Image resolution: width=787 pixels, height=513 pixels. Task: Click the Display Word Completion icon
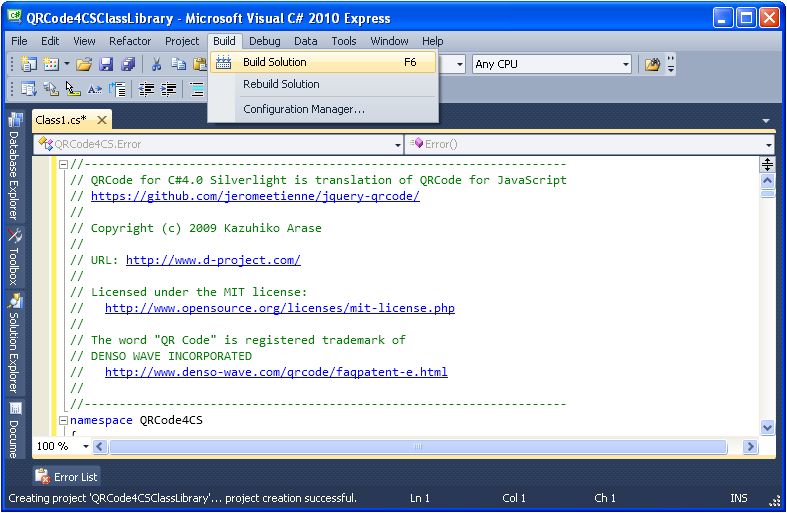95,89
